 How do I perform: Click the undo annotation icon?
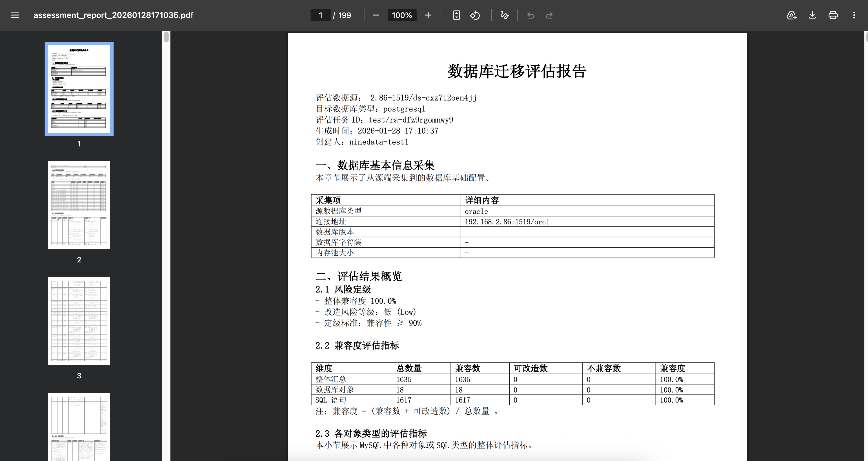531,15
